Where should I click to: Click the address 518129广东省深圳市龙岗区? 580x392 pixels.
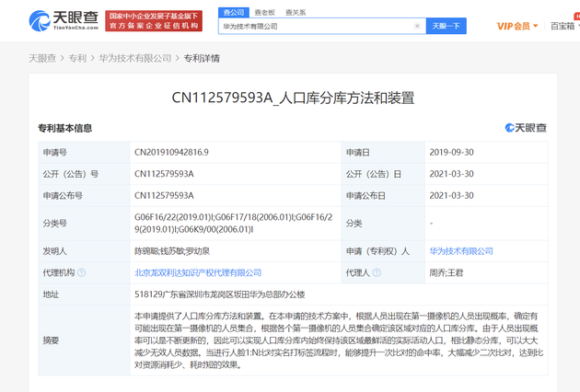coord(219,294)
